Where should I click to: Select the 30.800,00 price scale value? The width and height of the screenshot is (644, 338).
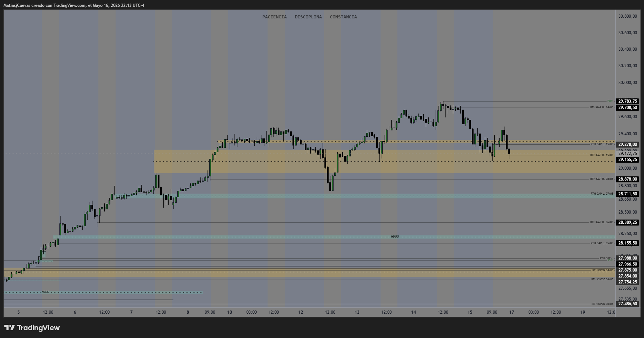pos(627,16)
